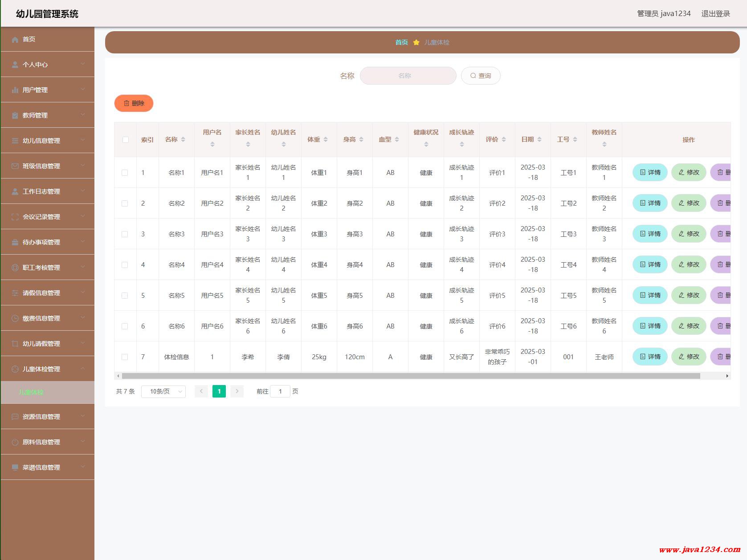
Task: Click the home icon beside 首页
Action: coord(15,40)
